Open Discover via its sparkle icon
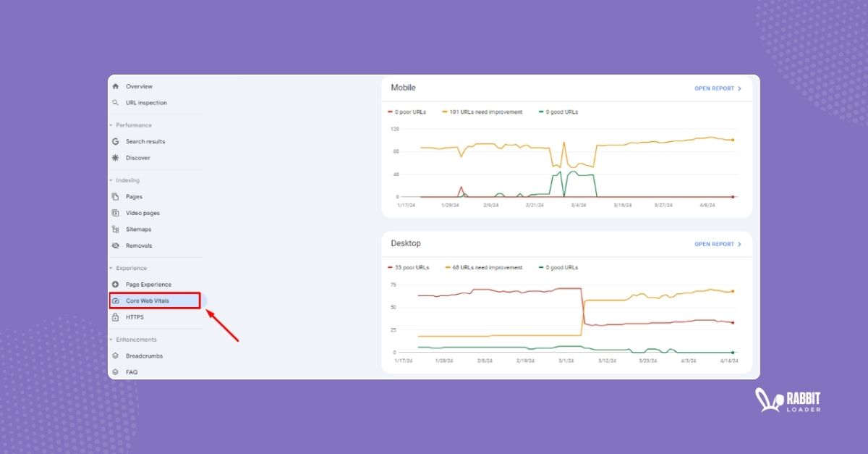This screenshot has width=868, height=454. pyautogui.click(x=116, y=157)
